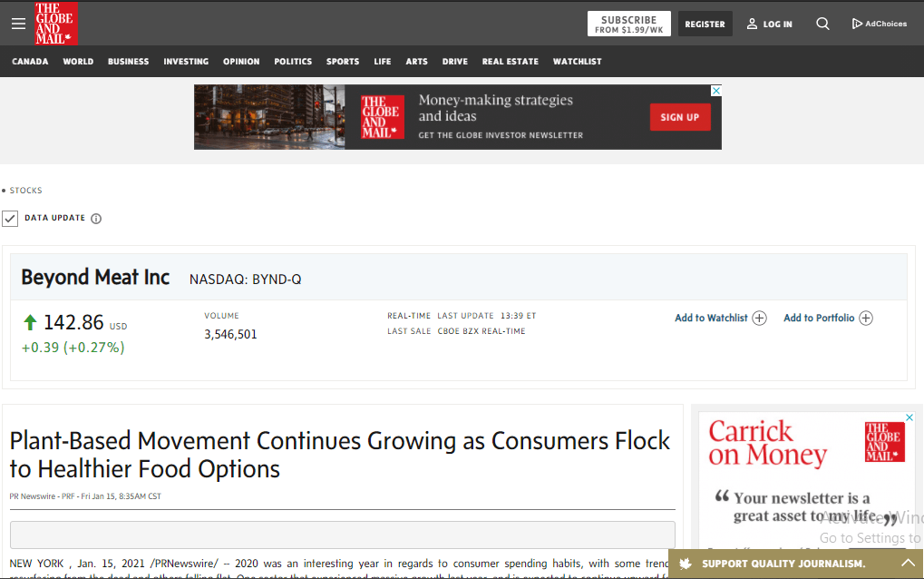The width and height of the screenshot is (924, 579).
Task: Close the Carrick on Money ad
Action: 909,417
